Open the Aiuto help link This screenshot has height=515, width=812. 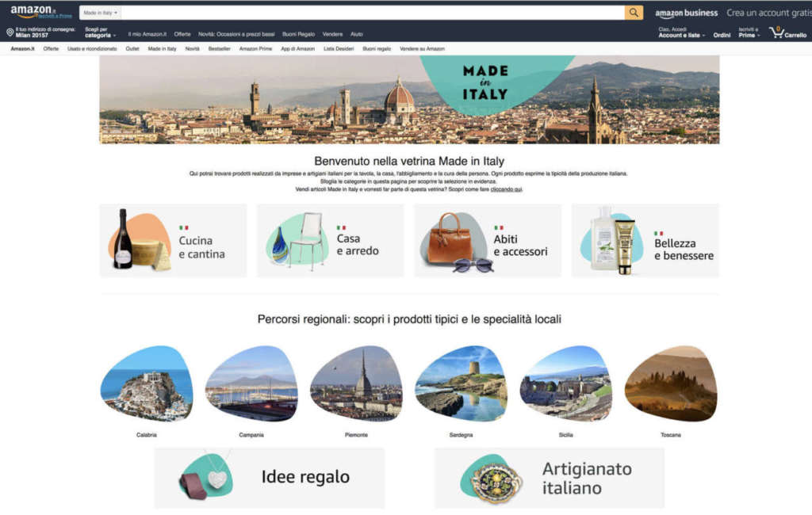pos(356,34)
